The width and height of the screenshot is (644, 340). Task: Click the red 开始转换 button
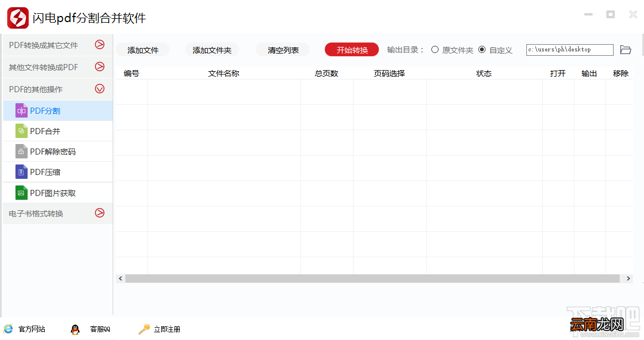point(352,50)
